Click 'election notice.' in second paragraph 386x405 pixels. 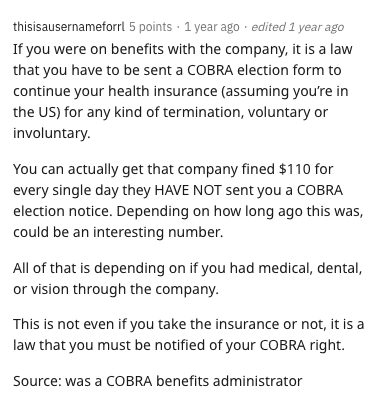click(x=62, y=211)
